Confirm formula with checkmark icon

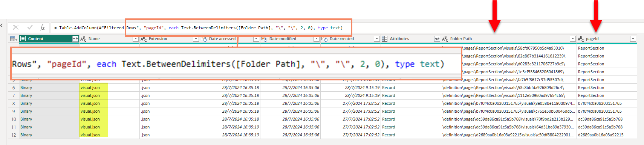(30, 27)
